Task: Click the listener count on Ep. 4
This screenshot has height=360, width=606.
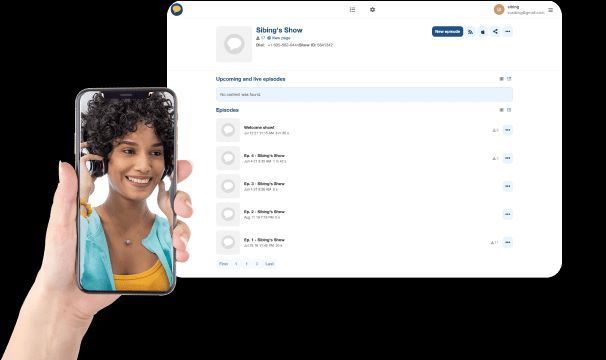Action: coord(495,158)
